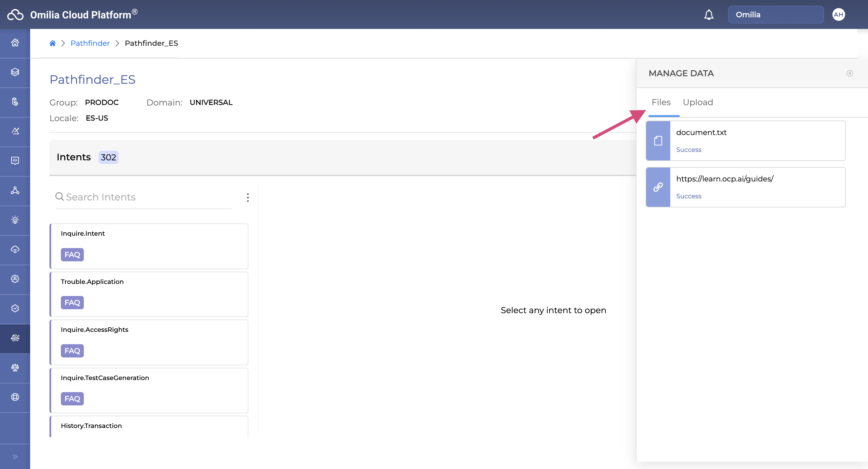Open the Inquire.AccessRights intent
This screenshot has height=469, width=868.
click(x=149, y=342)
